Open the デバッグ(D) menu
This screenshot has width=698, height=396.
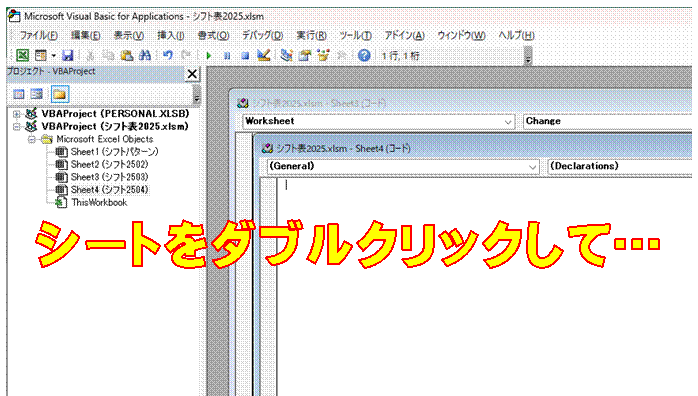[x=263, y=36]
